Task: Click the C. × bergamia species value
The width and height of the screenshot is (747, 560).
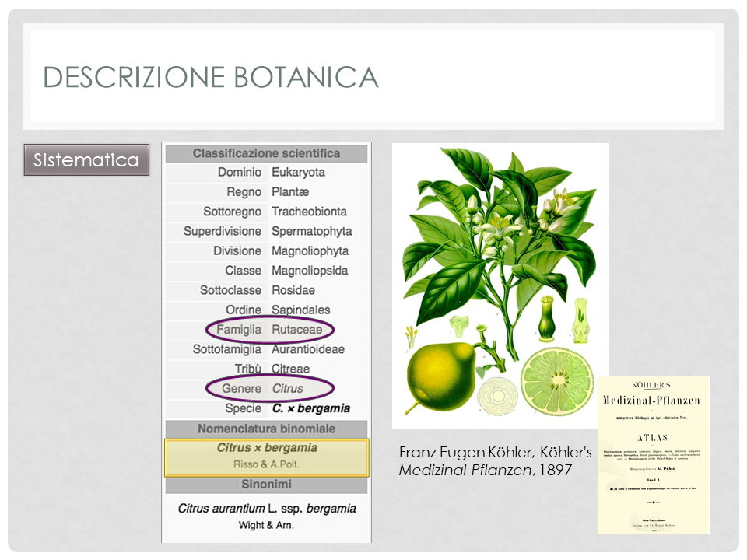Action: 311,408
